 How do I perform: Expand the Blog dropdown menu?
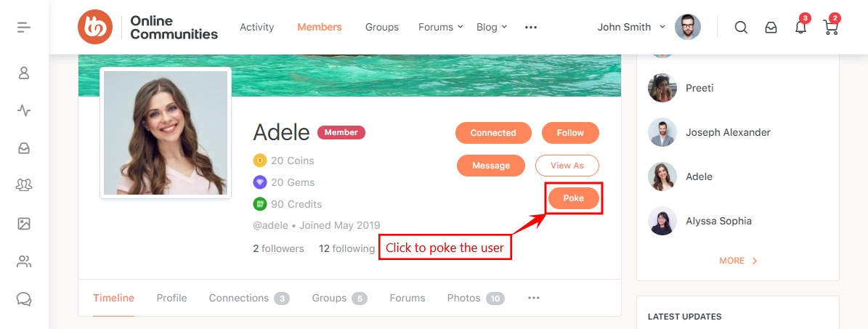(x=492, y=27)
